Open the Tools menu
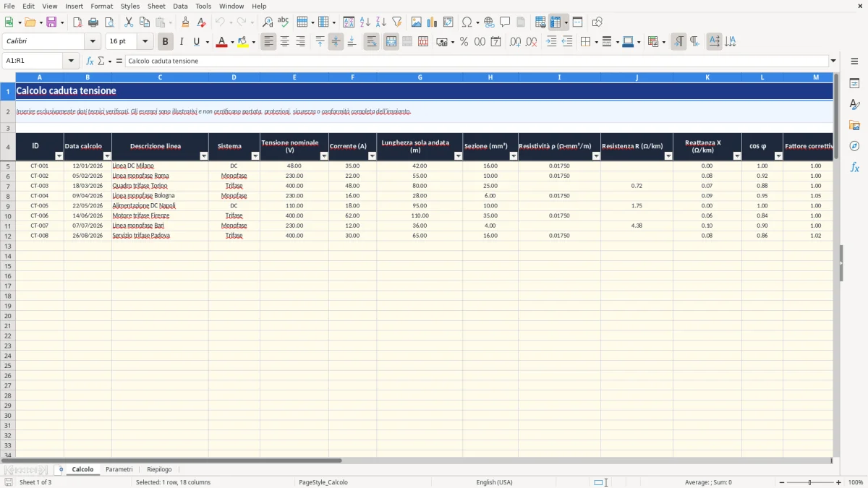Screen dimensions: 868x488 click(x=203, y=6)
